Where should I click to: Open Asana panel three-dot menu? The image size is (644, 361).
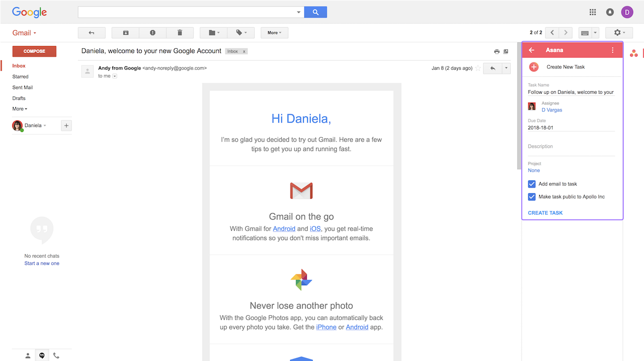(x=613, y=50)
